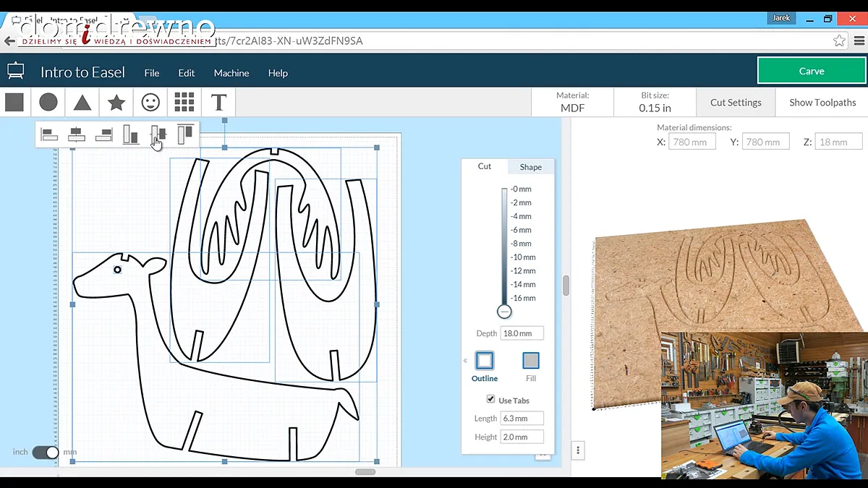The image size is (868, 488).
Task: Align selected shapes to top edge
Action: click(x=185, y=134)
